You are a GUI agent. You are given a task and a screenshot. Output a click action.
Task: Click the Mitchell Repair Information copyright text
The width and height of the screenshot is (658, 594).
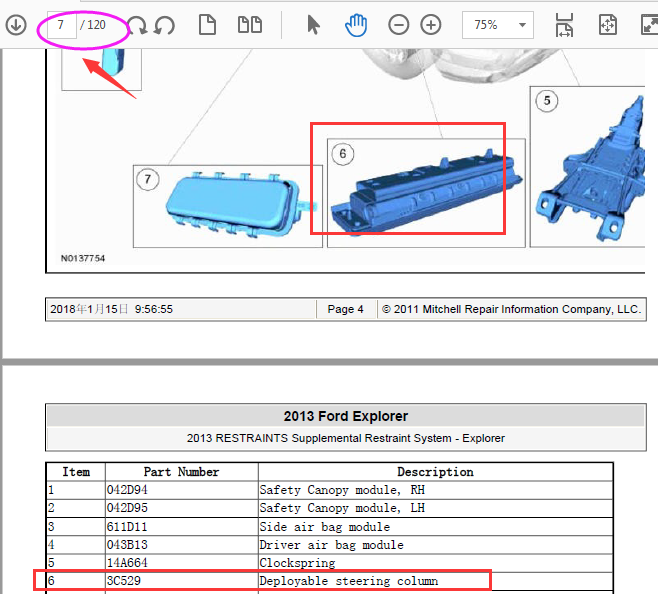[512, 309]
